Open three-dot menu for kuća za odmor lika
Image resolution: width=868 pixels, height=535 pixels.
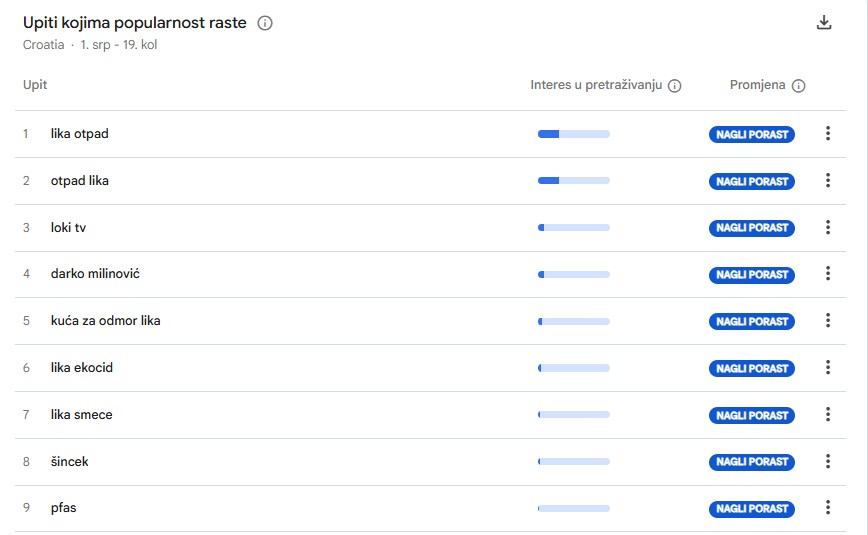point(828,321)
